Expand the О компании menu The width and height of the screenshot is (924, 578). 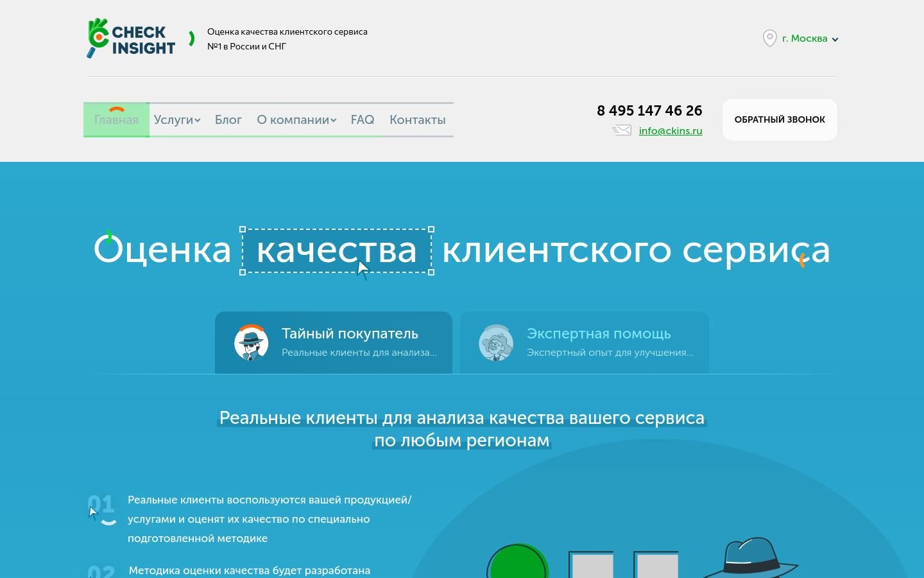coord(296,119)
